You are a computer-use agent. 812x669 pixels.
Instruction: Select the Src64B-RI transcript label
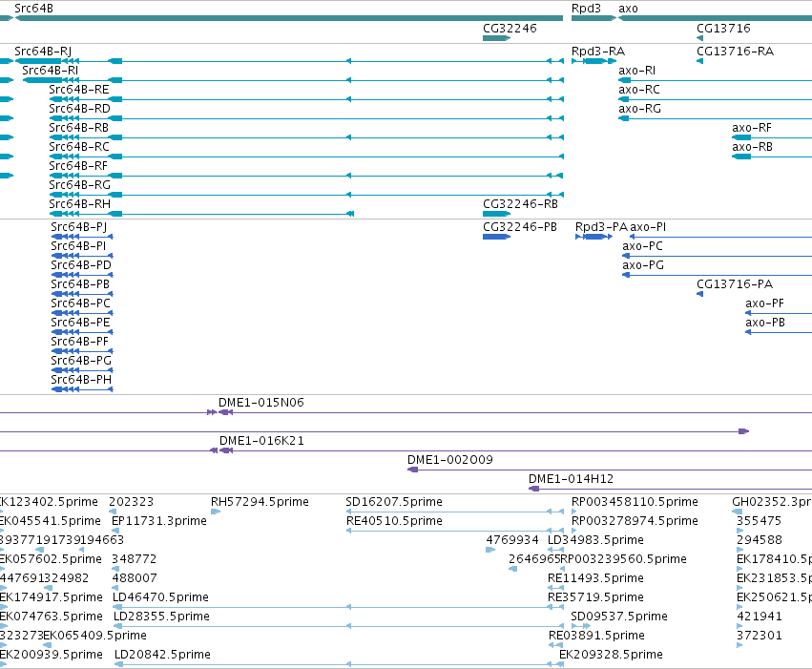(x=51, y=70)
